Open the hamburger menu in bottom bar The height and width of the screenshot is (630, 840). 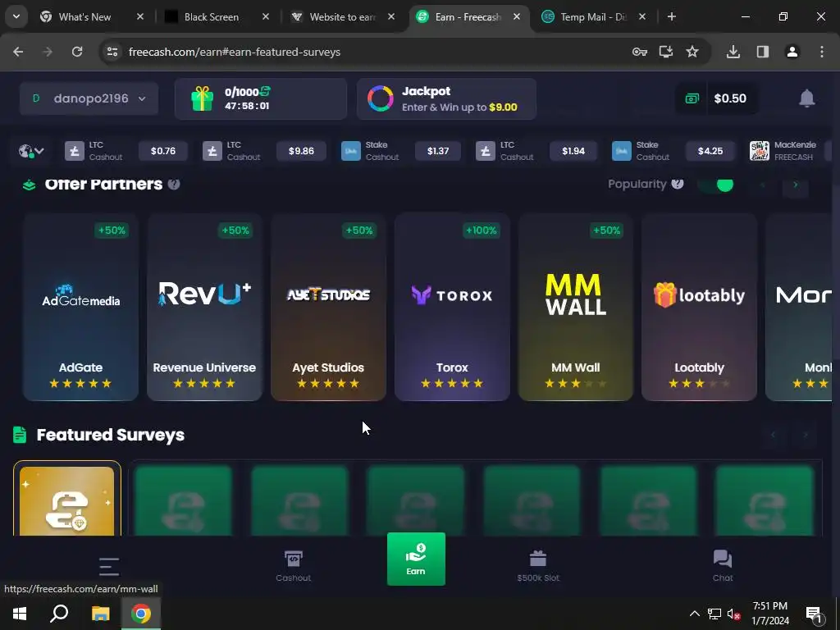pyautogui.click(x=109, y=566)
